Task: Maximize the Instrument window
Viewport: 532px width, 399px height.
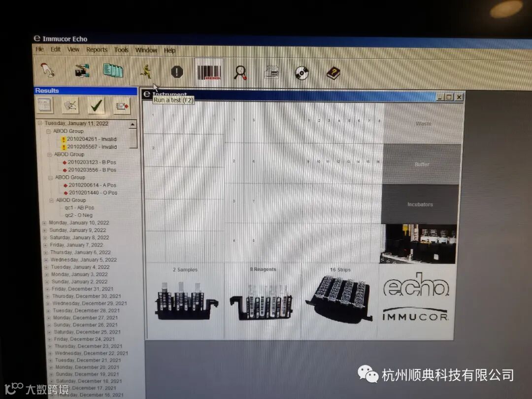Action: [x=449, y=97]
